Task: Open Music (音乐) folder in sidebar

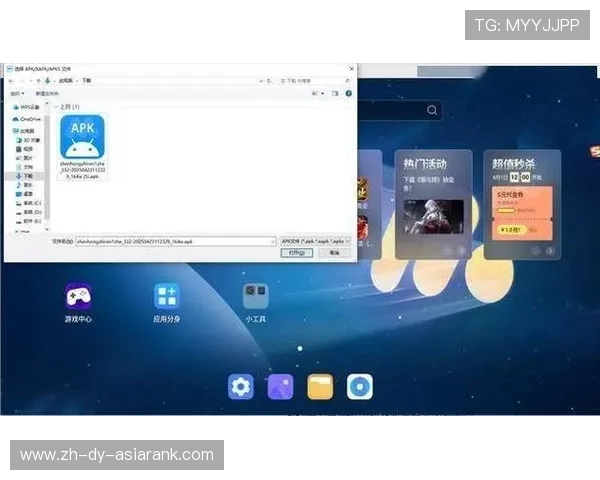Action: tap(24, 185)
